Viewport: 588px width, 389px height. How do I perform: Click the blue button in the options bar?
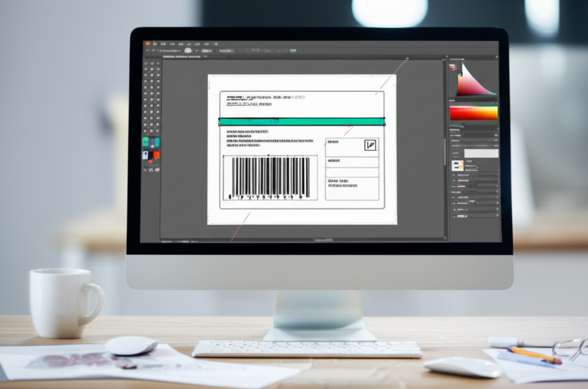tap(293, 50)
